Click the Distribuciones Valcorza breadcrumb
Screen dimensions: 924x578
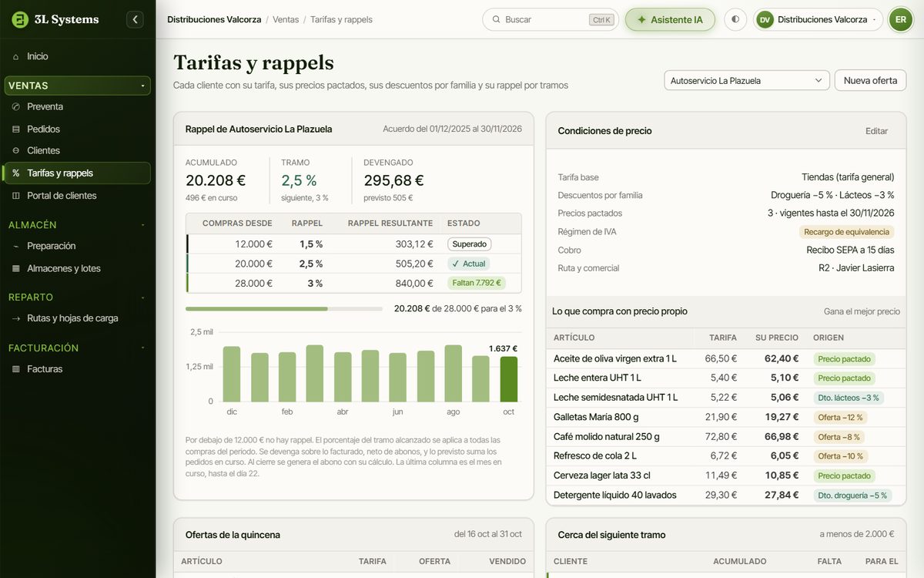click(x=214, y=19)
